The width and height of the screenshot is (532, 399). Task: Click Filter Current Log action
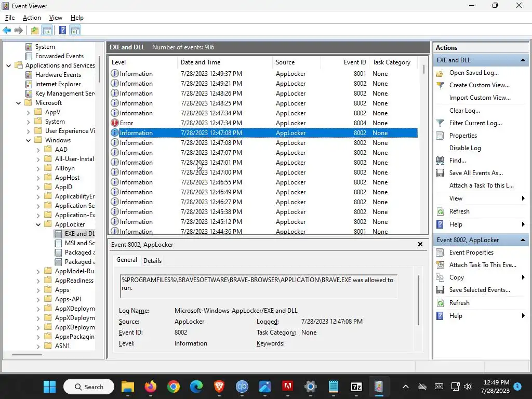(475, 123)
